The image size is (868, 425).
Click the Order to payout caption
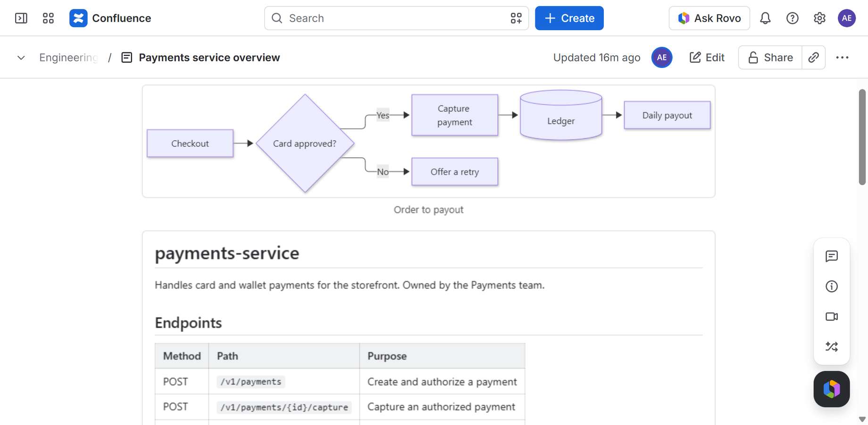click(x=428, y=210)
